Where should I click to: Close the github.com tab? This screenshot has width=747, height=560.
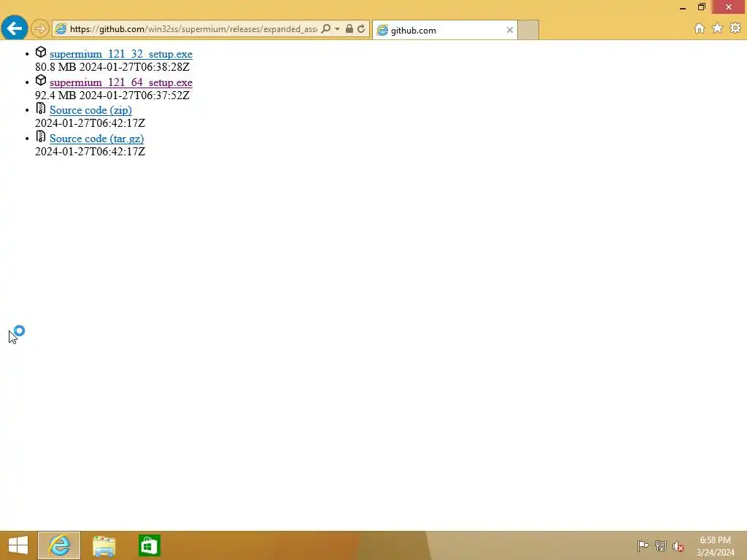510,30
